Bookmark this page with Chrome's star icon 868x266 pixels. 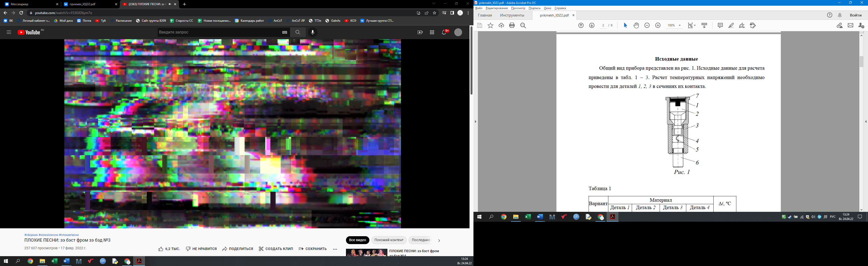point(435,13)
